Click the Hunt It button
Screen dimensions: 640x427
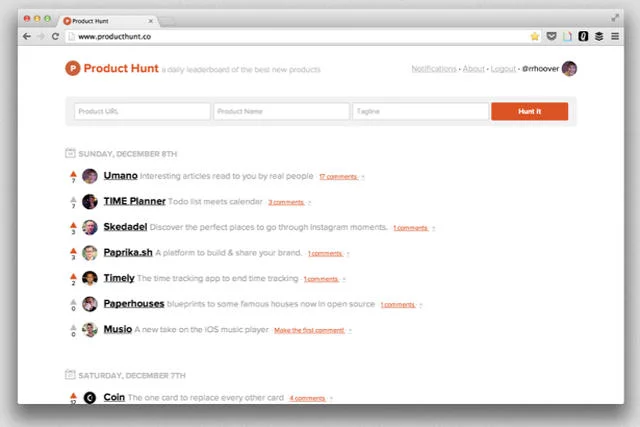pyautogui.click(x=529, y=111)
